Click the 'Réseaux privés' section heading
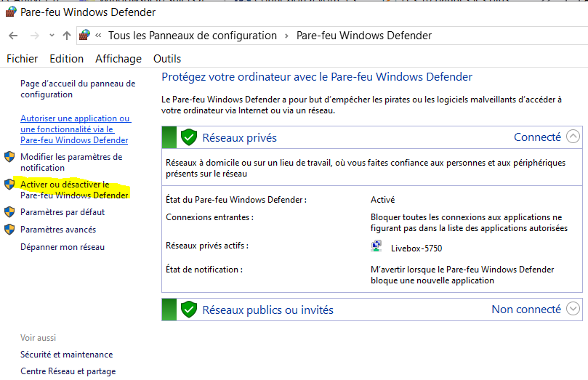The height and width of the screenshot is (380, 588). coord(240,138)
